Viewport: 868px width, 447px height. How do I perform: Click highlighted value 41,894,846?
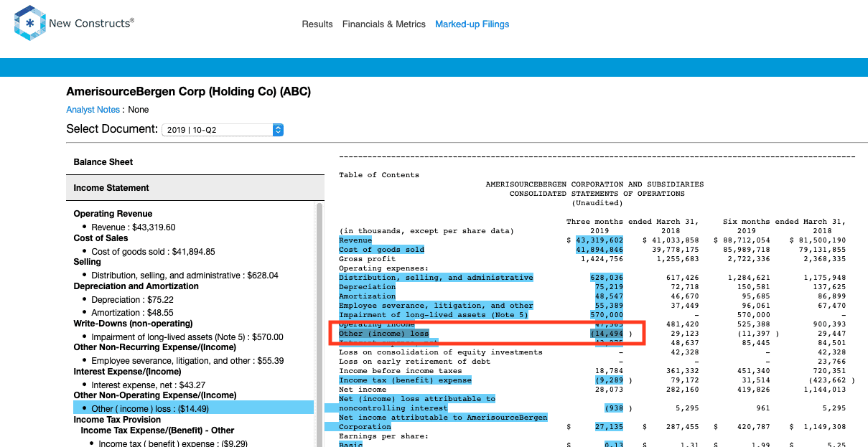[x=599, y=250]
